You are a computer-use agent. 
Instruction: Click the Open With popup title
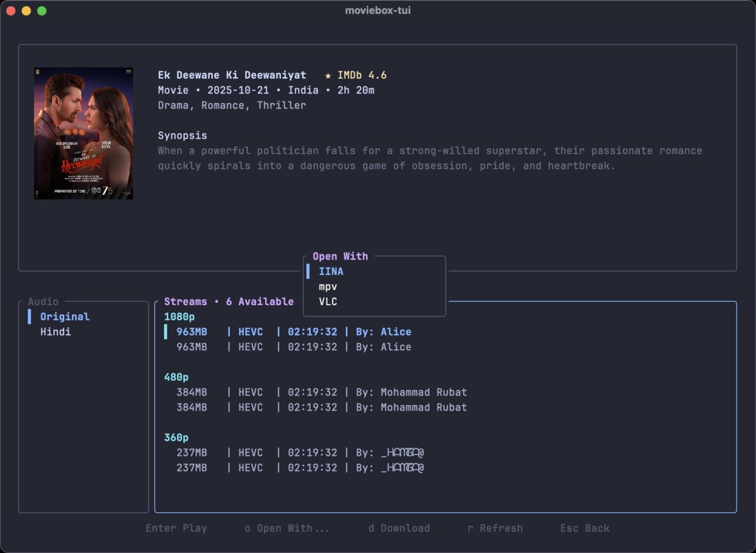pyautogui.click(x=340, y=256)
